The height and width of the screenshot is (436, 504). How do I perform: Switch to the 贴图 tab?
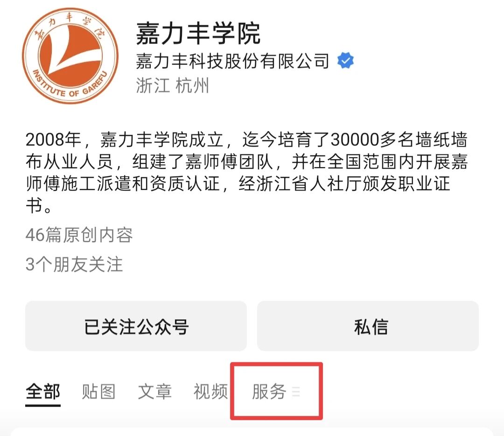98,392
